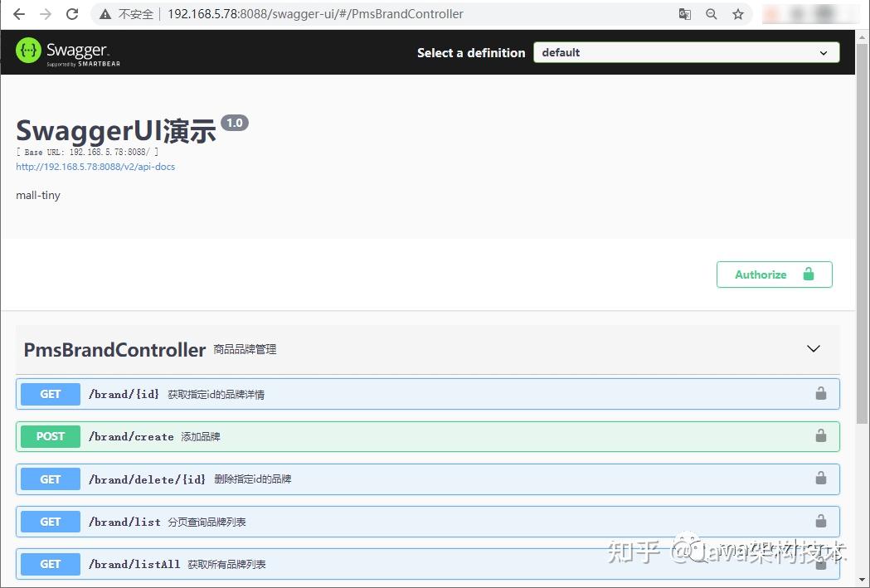Screen dimensions: 870x588
Task: Click the browser page refresh icon
Action: [x=72, y=14]
